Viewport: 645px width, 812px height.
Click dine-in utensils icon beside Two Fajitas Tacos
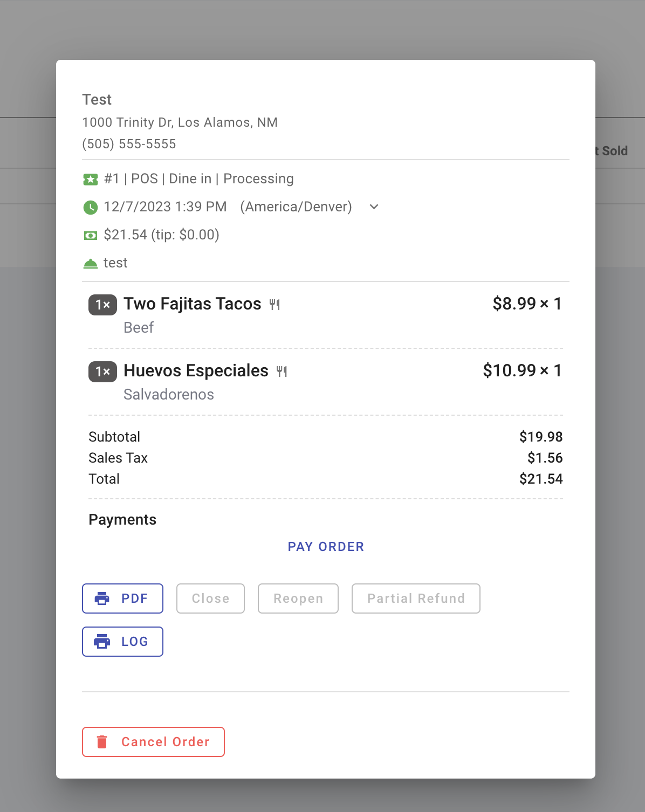pyautogui.click(x=275, y=305)
